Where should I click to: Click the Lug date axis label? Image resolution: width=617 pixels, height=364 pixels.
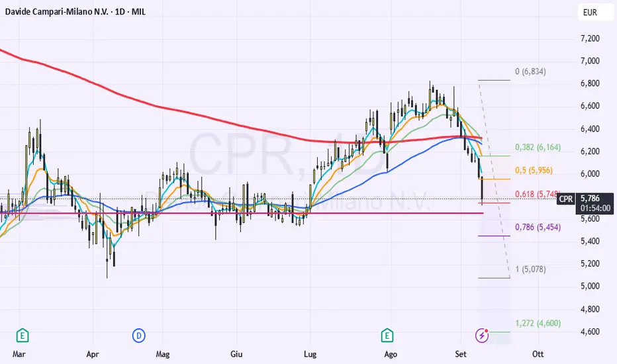click(x=310, y=354)
